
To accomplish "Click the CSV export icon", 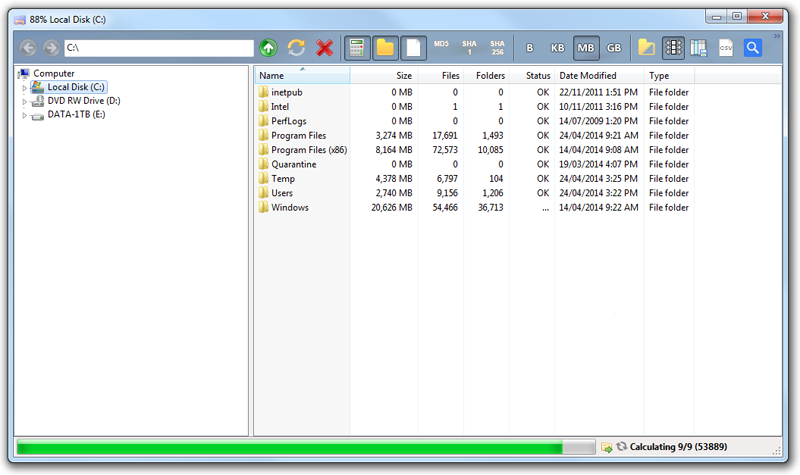I will coord(726,47).
